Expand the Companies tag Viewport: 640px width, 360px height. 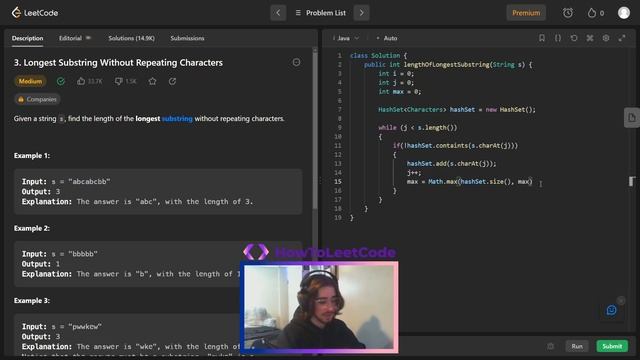click(37, 99)
